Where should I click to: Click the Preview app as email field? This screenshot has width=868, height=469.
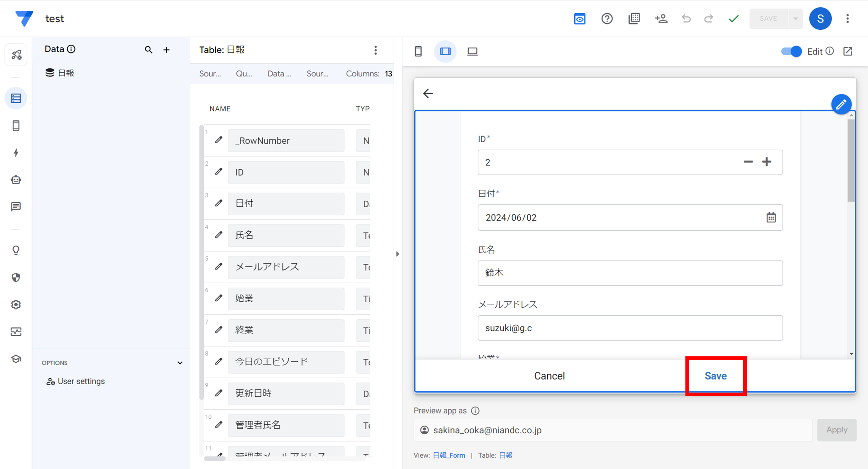pos(613,430)
